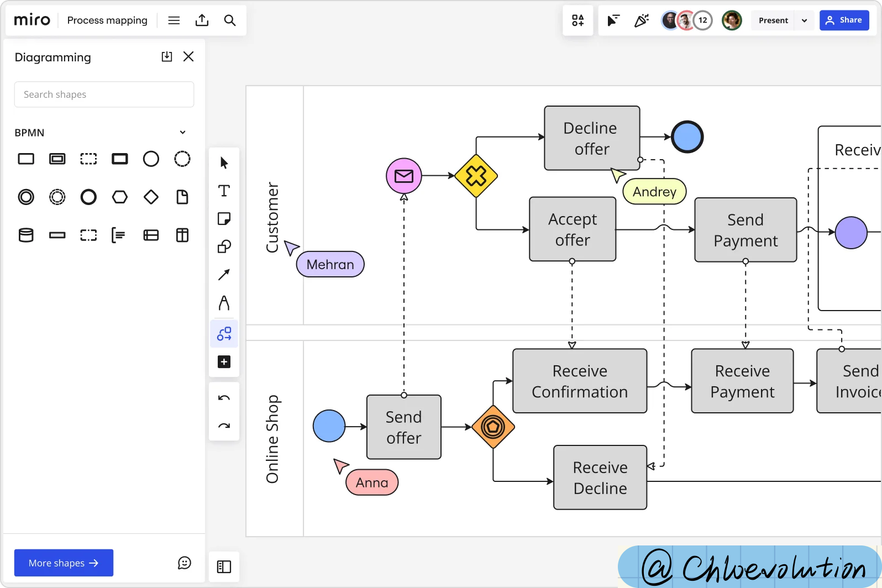
Task: Open the Present options dropdown arrow
Action: pos(804,20)
